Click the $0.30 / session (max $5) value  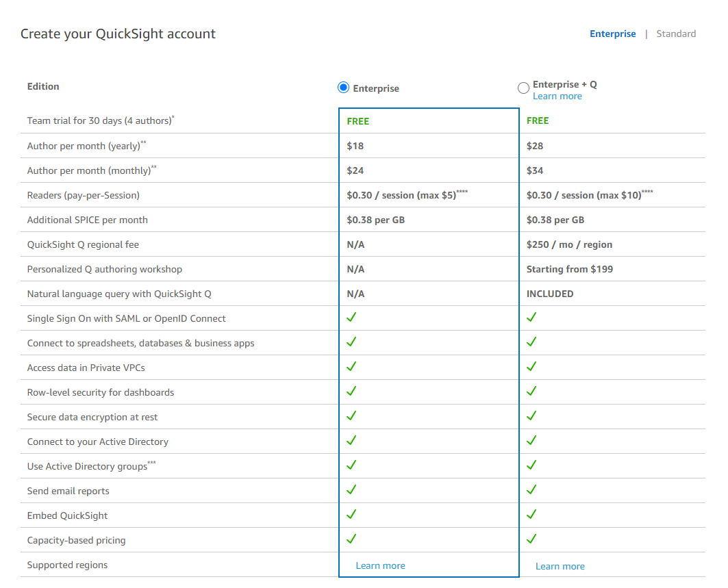(407, 195)
